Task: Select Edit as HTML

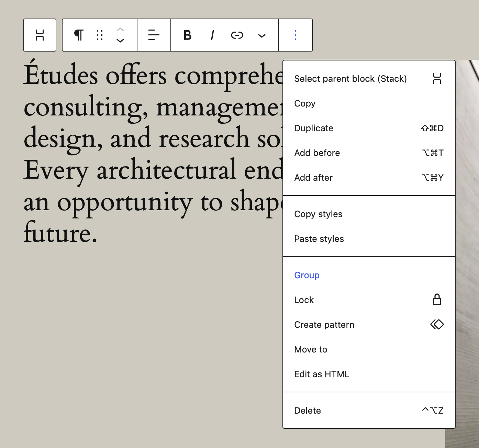Action: (x=322, y=374)
